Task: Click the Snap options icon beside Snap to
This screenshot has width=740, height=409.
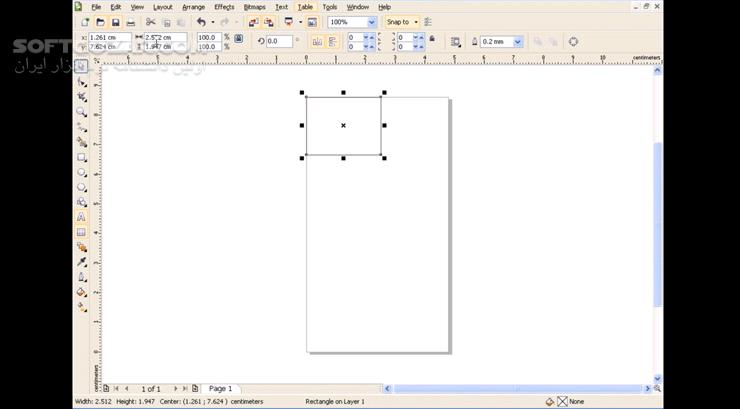Action: point(428,22)
